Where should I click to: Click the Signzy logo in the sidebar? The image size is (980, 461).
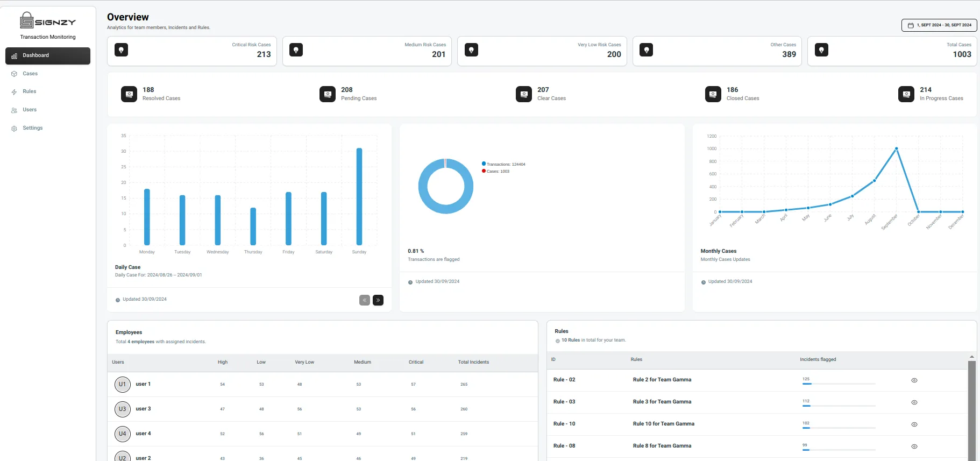tap(48, 20)
